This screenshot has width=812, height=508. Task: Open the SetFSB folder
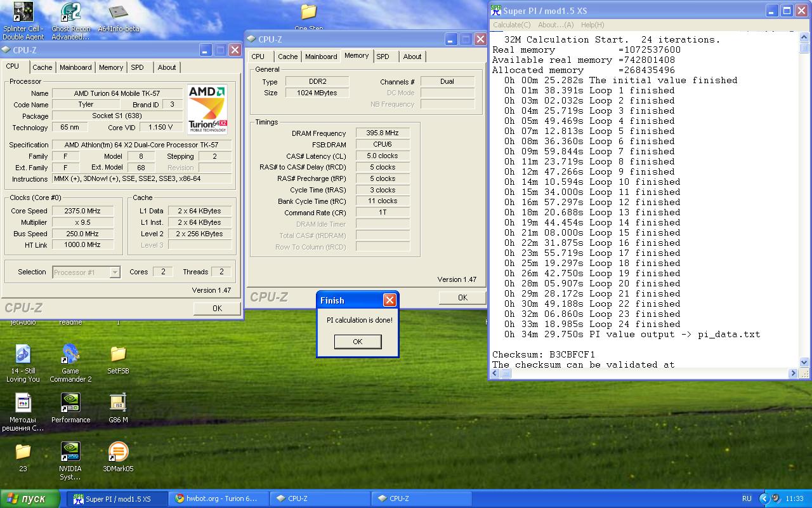tap(118, 359)
